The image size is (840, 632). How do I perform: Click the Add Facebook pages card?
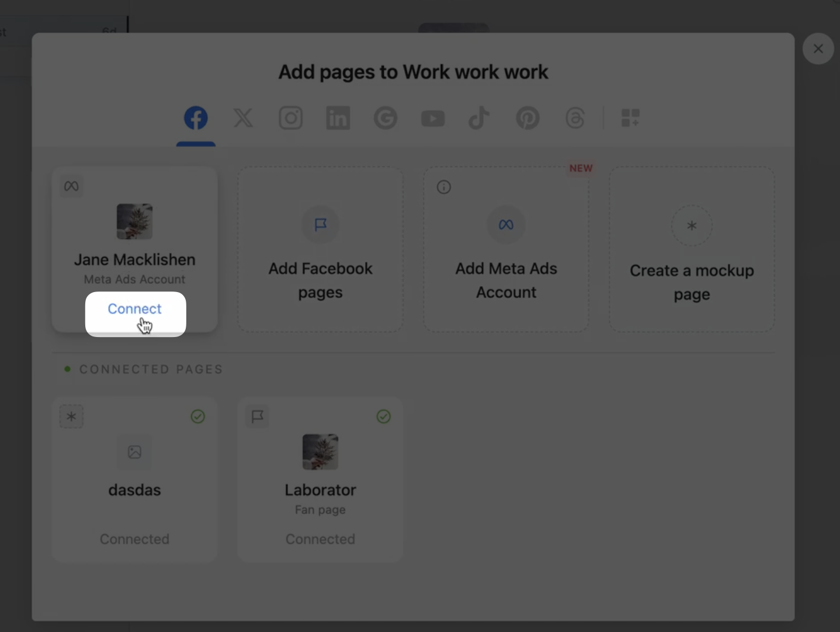(320, 250)
